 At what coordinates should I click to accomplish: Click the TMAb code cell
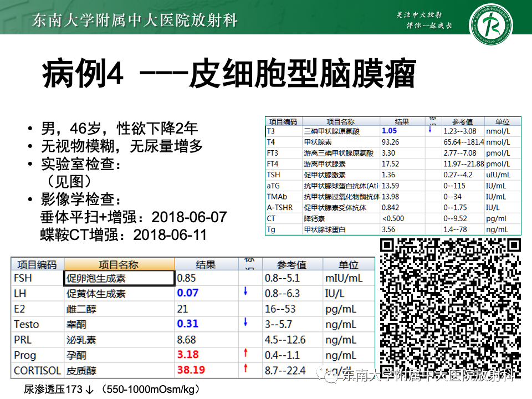[284, 197]
